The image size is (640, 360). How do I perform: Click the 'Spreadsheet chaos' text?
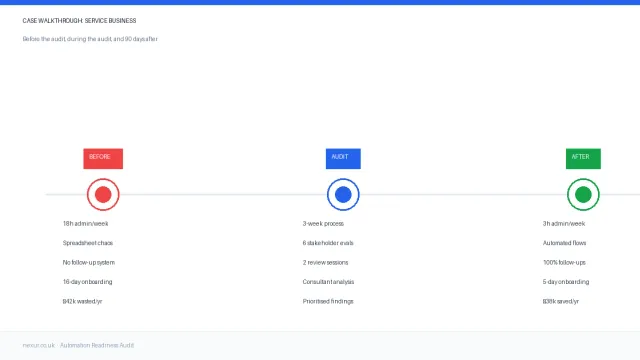click(88, 243)
